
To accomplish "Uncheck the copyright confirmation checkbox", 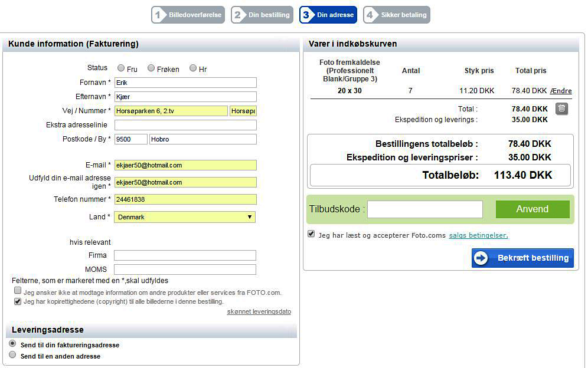I will (18, 301).
